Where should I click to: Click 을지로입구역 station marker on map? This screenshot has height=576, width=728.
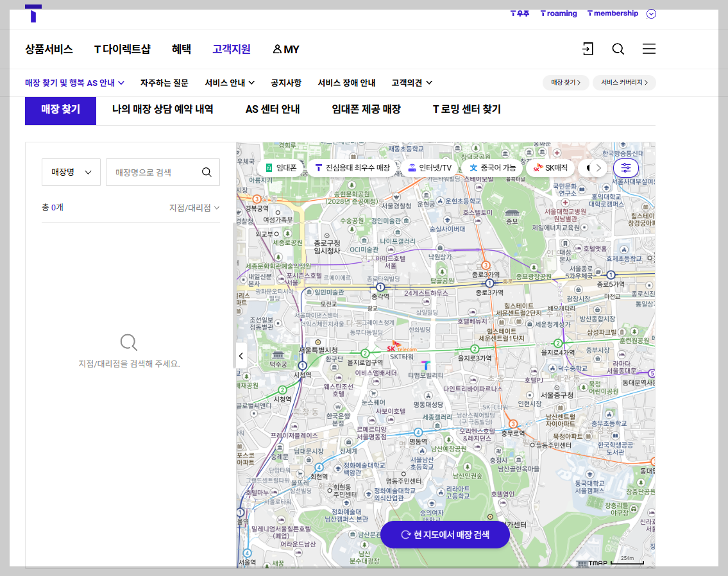click(x=365, y=353)
